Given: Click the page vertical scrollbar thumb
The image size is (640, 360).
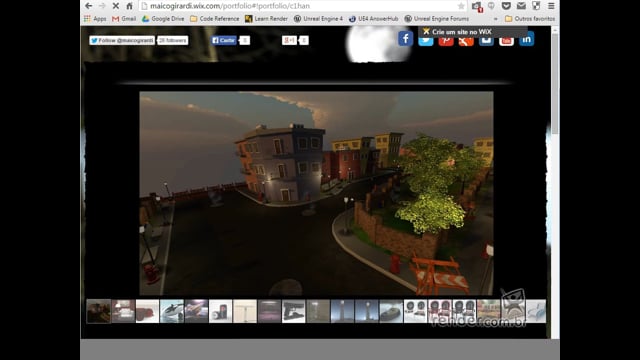Looking at the screenshot, I should (555, 84).
